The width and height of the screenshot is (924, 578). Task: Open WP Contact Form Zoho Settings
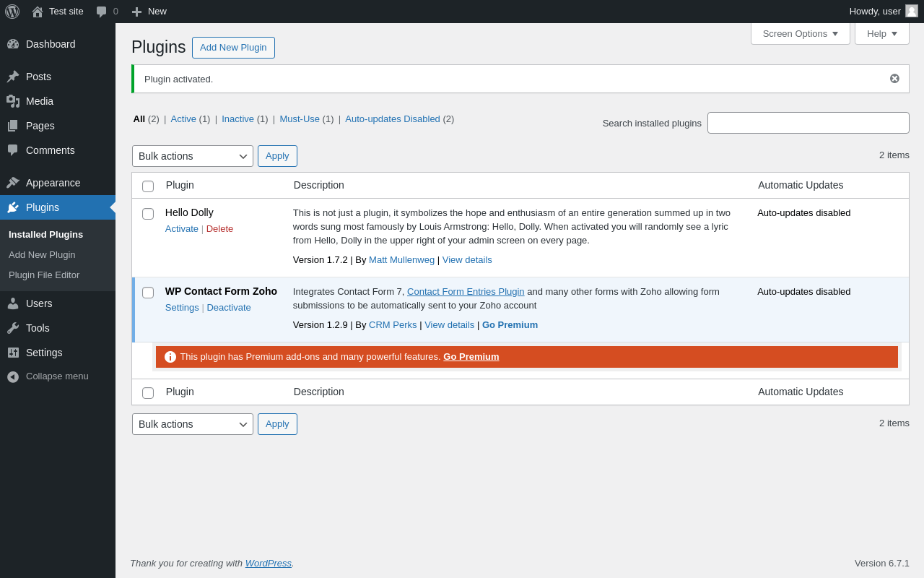[182, 307]
